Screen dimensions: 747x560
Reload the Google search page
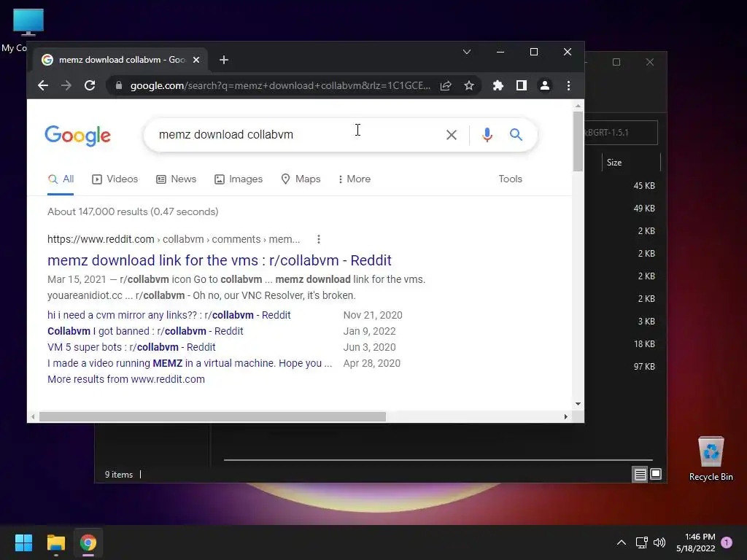click(x=90, y=86)
